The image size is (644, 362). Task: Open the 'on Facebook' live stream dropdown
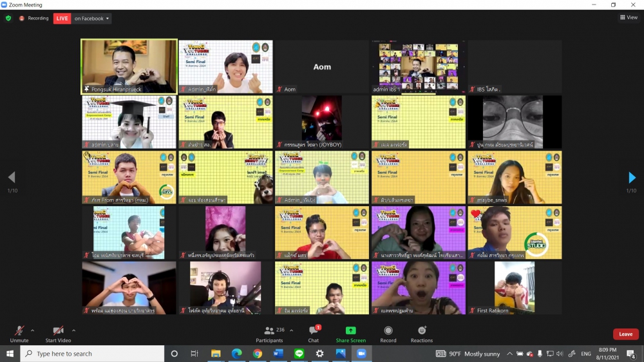pos(91,19)
